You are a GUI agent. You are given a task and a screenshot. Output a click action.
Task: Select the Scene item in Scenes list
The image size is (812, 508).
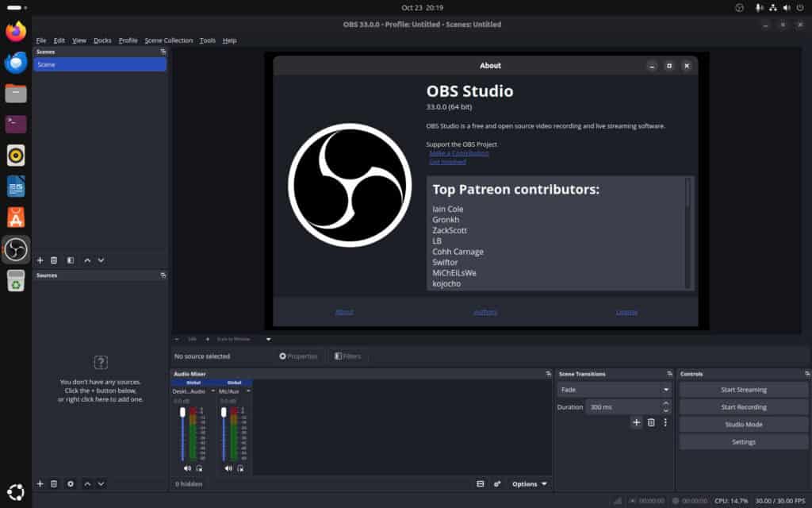tap(100, 64)
